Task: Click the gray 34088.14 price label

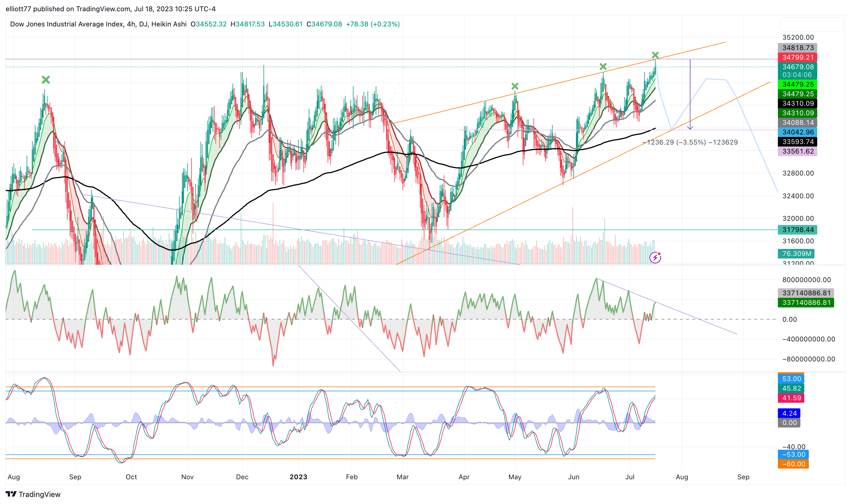Action: (797, 123)
